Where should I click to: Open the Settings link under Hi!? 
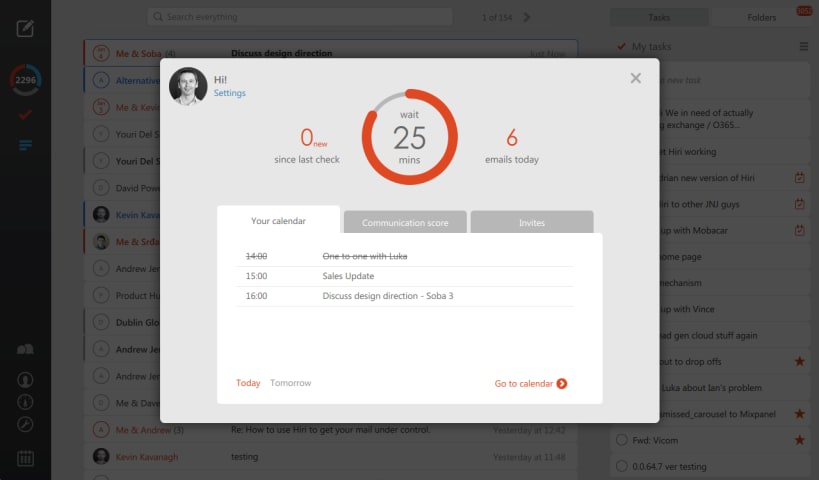point(229,93)
